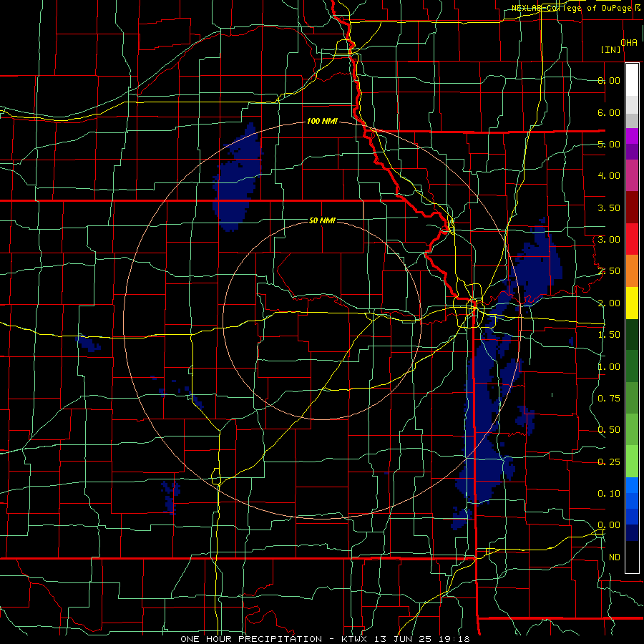Click the 50 NMI range ring label

[322, 220]
